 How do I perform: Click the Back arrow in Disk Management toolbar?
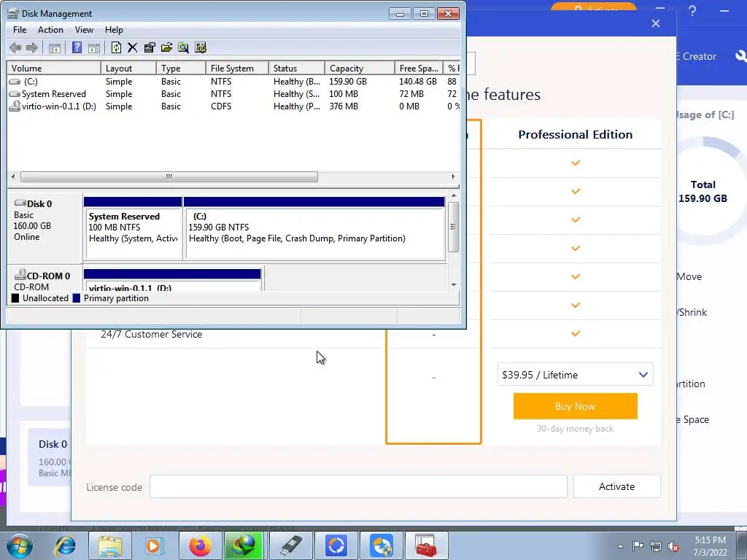pyautogui.click(x=15, y=47)
